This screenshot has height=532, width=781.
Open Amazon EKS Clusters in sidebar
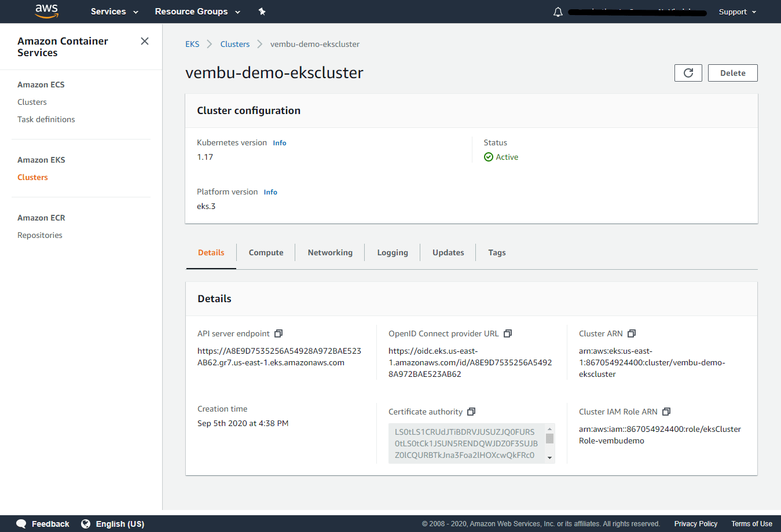tap(32, 177)
